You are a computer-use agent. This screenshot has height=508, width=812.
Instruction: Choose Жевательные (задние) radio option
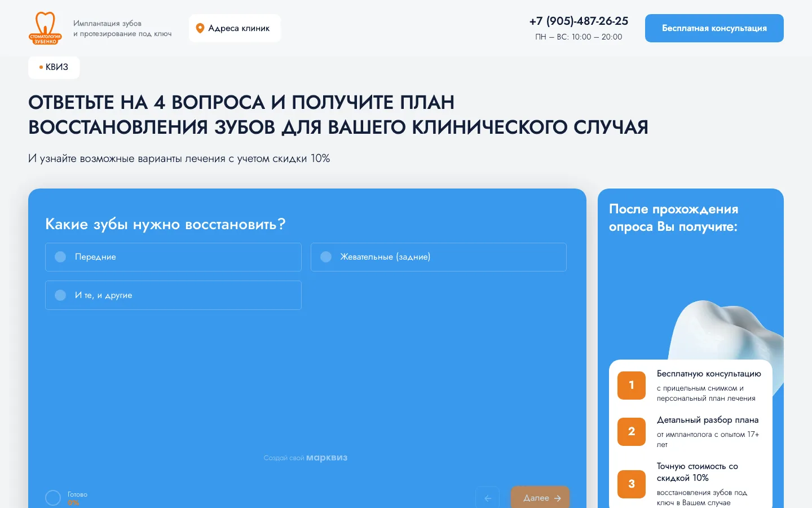pyautogui.click(x=439, y=257)
